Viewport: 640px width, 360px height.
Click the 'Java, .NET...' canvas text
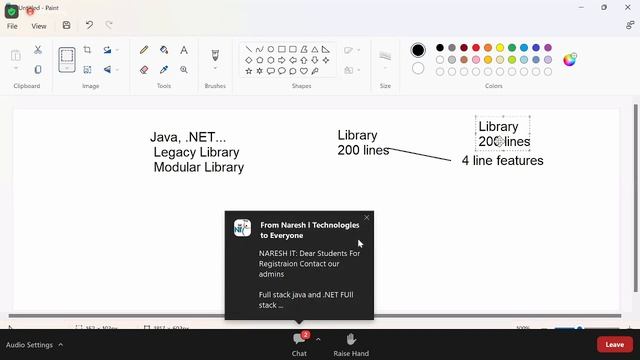pos(188,137)
